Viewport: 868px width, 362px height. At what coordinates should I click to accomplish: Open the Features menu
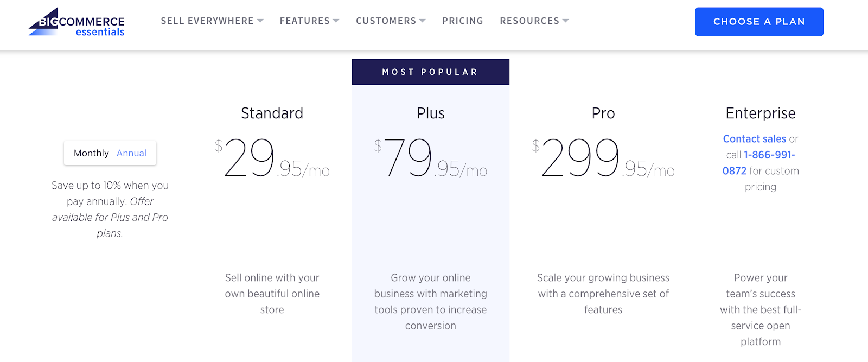pyautogui.click(x=304, y=21)
